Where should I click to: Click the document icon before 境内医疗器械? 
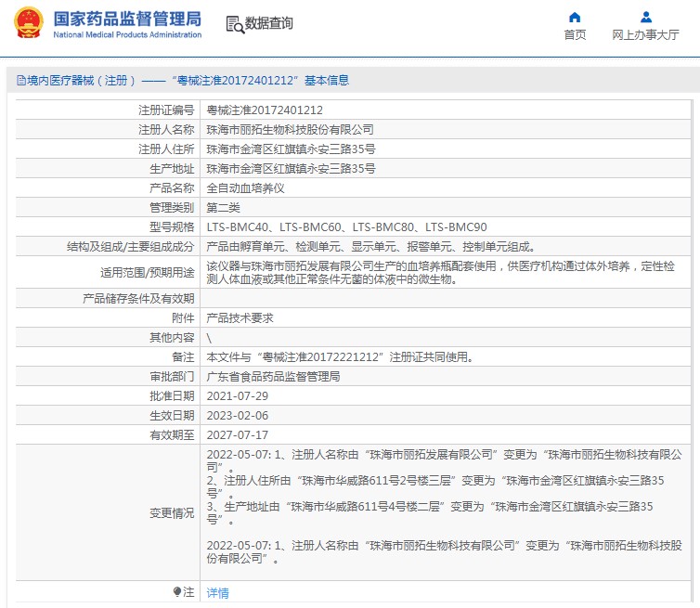[21, 81]
